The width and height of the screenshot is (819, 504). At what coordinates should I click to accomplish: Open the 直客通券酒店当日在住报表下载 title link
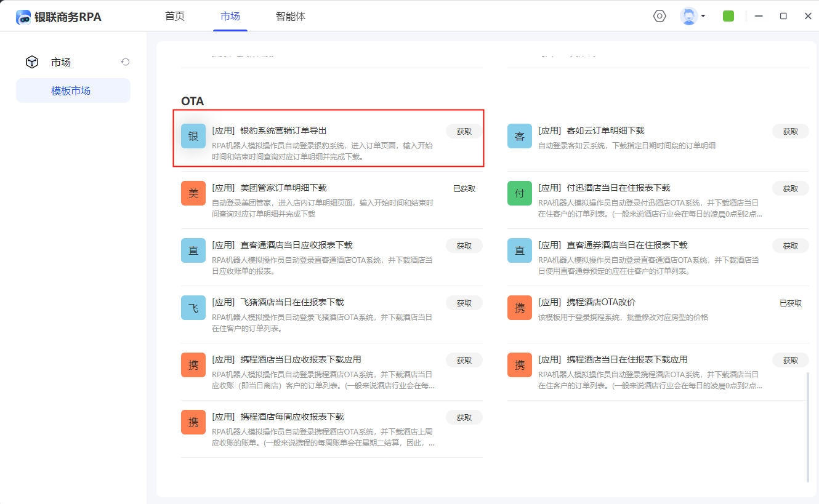point(626,245)
